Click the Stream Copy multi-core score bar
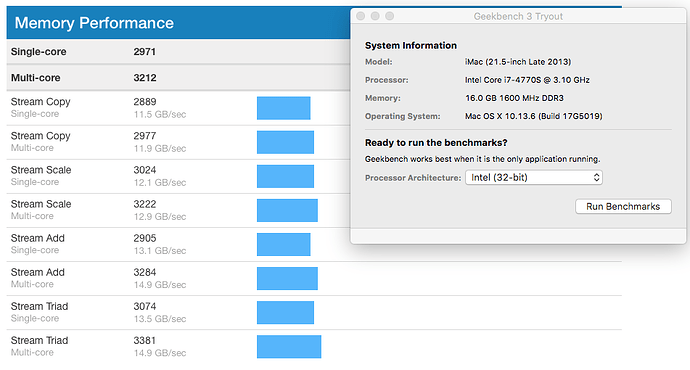Image resolution: width=690 pixels, height=370 pixels. coord(286,142)
